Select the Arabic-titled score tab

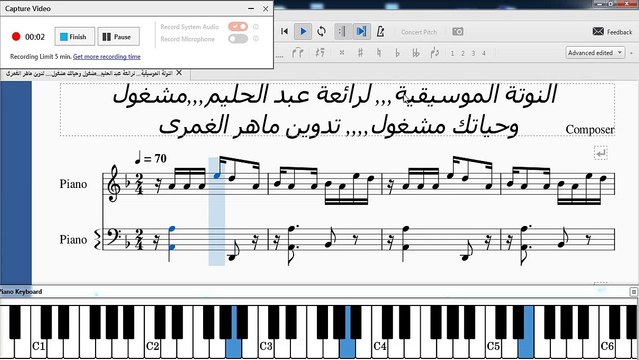[89, 73]
